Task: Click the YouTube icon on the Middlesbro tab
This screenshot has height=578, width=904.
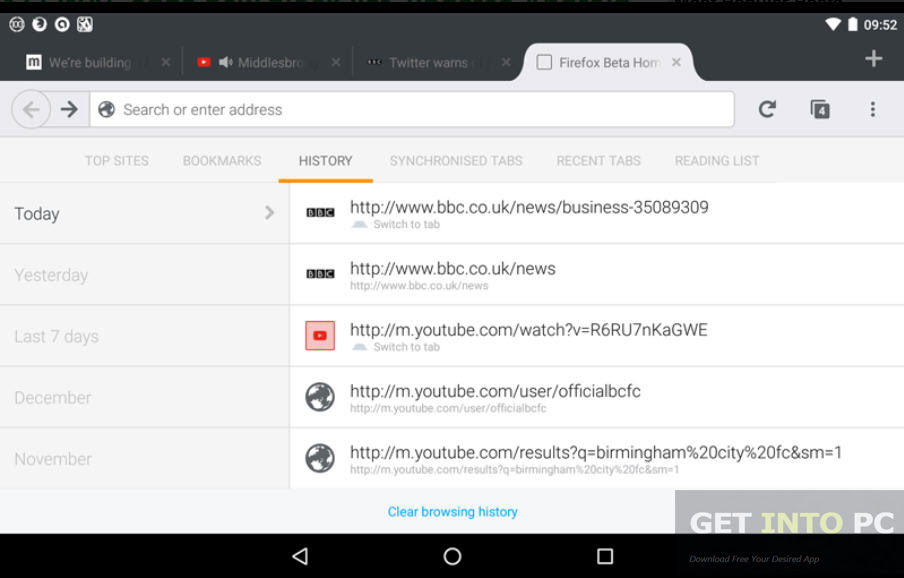Action: coord(204,62)
